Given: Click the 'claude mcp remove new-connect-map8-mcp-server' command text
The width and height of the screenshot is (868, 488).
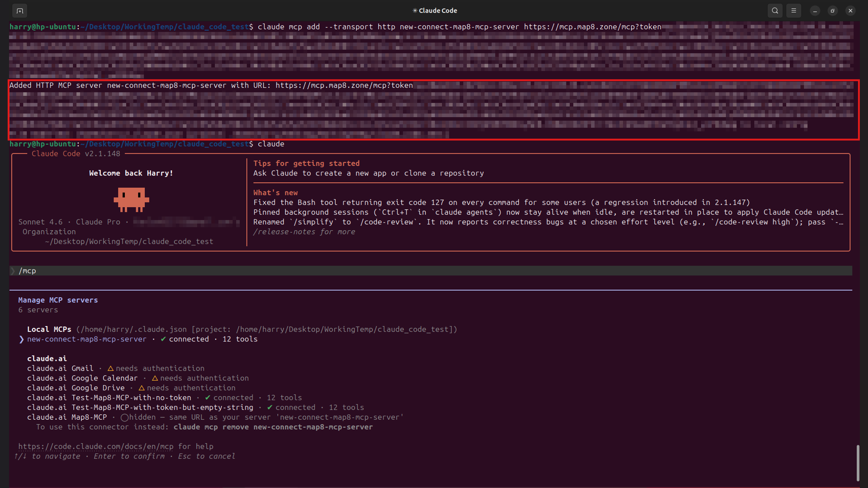Looking at the screenshot, I should click(x=273, y=427).
